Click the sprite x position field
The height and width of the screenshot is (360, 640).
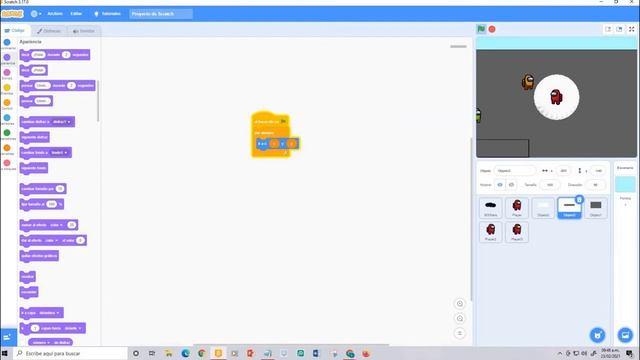tap(563, 171)
